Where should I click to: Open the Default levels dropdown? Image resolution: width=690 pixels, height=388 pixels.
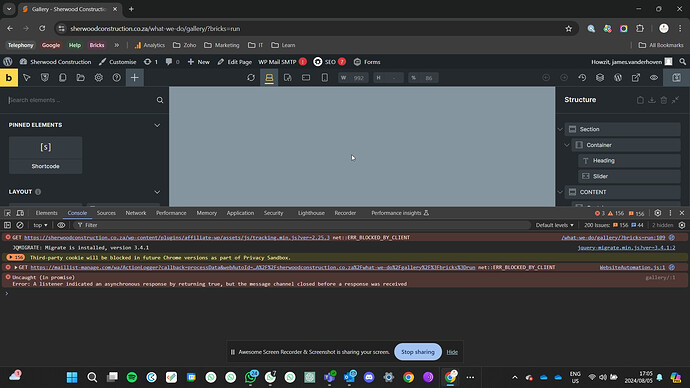pyautogui.click(x=554, y=225)
